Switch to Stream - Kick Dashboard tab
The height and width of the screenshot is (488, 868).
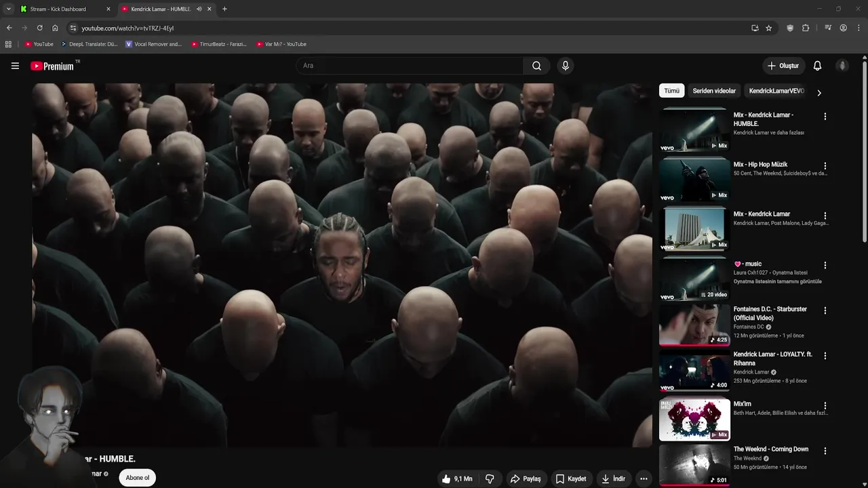(x=64, y=9)
